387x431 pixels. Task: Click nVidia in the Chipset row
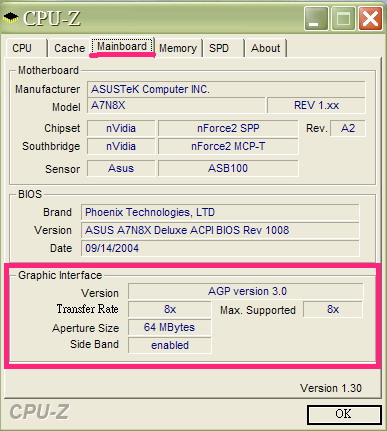point(121,128)
